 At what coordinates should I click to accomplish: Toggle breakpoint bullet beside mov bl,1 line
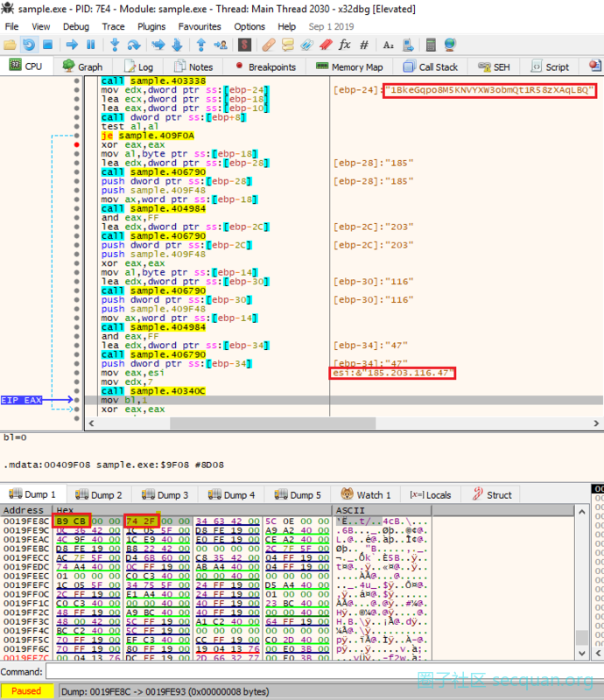tap(77, 400)
